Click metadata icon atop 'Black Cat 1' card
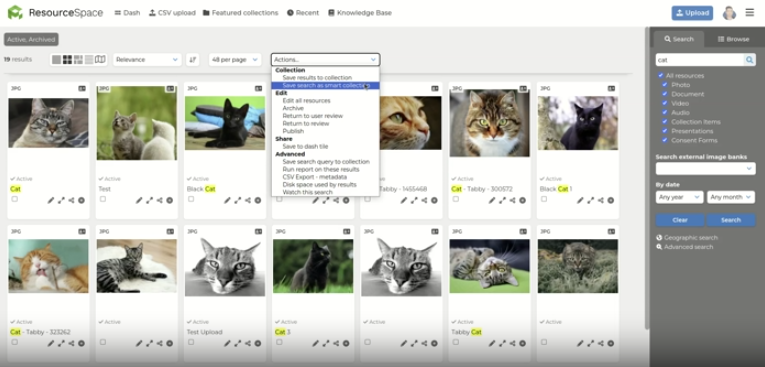The image size is (765, 367). [x=611, y=88]
